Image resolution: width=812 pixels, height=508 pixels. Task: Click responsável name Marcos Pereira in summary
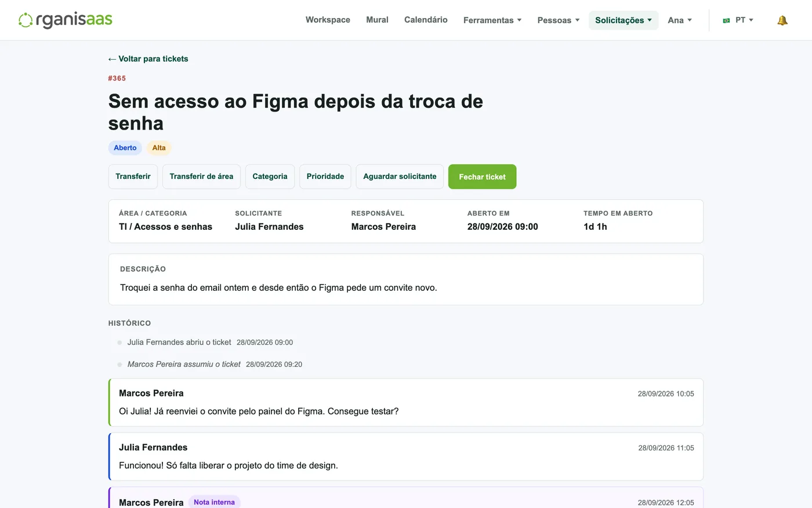(383, 227)
